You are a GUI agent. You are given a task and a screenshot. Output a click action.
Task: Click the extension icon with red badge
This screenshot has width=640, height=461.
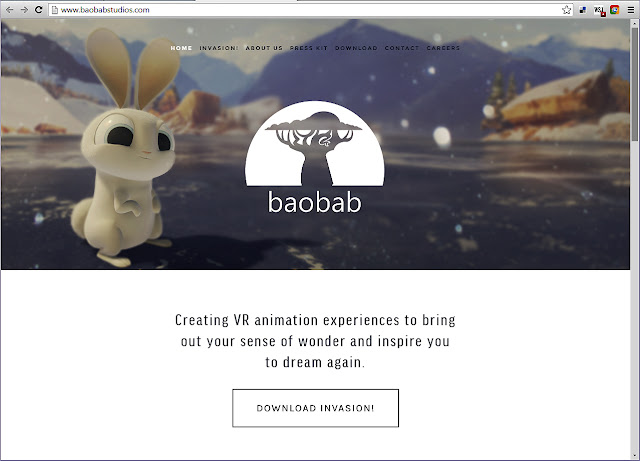click(x=599, y=10)
